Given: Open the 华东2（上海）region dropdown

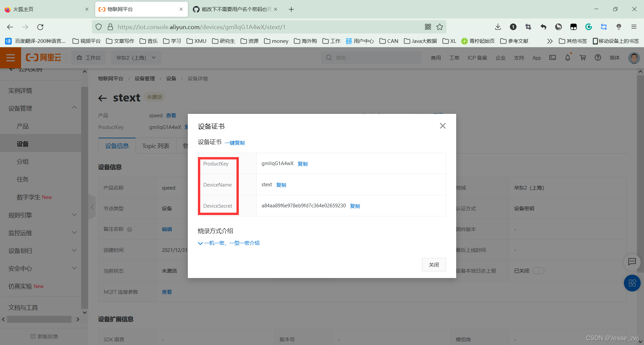Looking at the screenshot, I should point(136,57).
